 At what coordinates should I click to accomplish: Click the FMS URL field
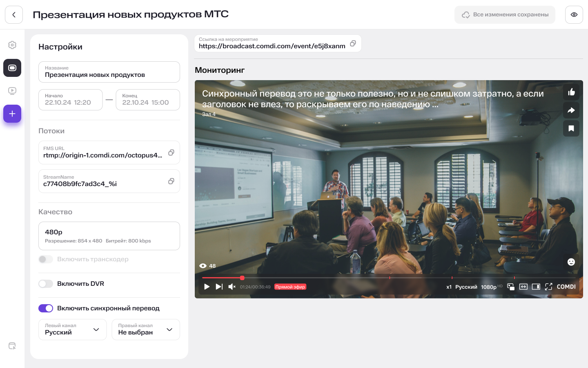click(109, 153)
